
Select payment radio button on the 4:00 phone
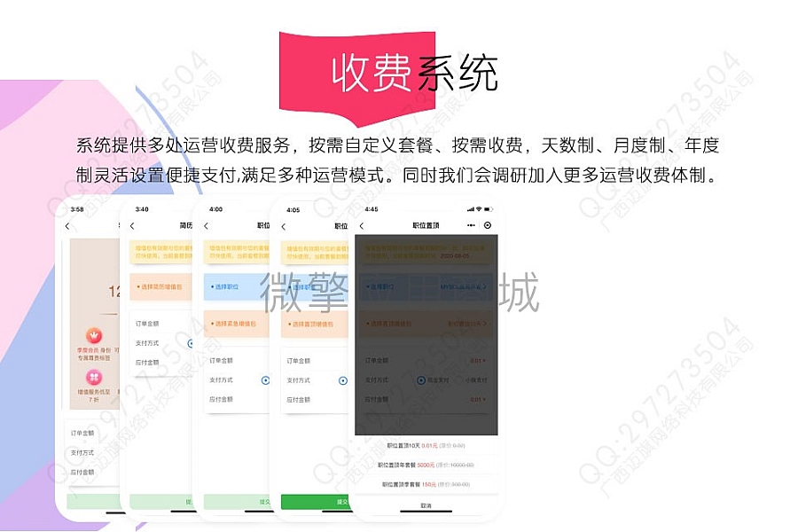click(265, 380)
